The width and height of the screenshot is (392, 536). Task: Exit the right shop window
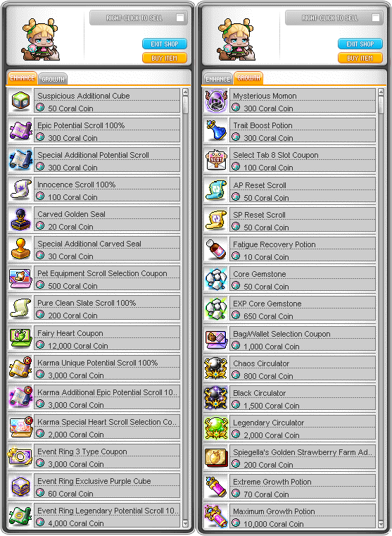click(360, 44)
